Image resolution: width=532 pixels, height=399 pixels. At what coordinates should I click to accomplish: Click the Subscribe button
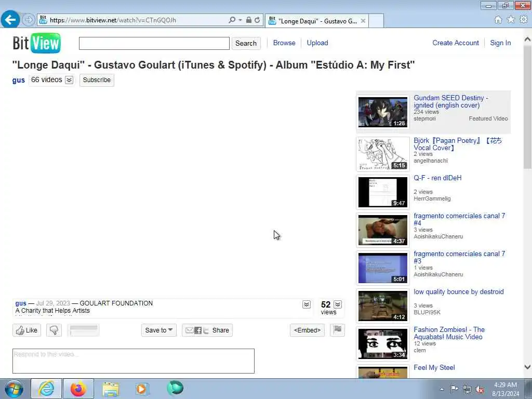97,80
